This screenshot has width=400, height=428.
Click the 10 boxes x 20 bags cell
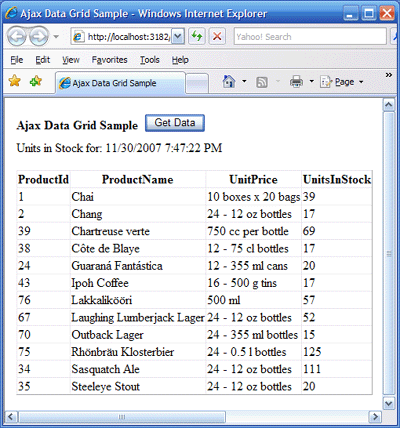tap(253, 197)
